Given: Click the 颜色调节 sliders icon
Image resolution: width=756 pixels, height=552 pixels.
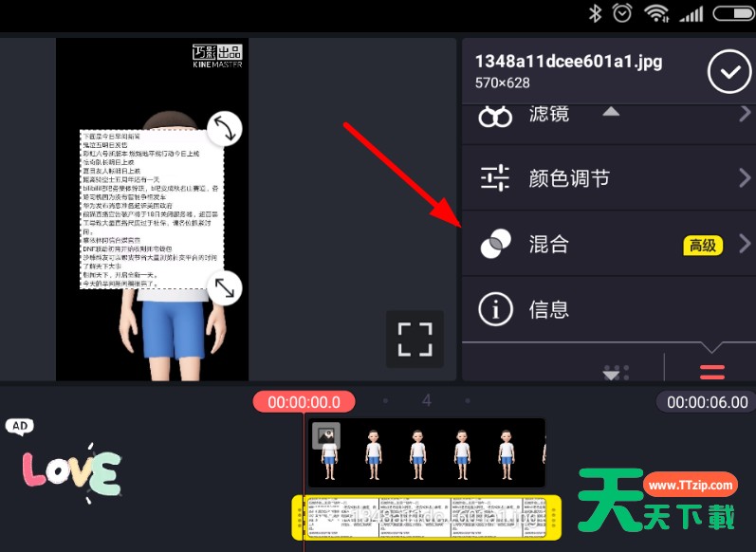Looking at the screenshot, I should pos(495,178).
